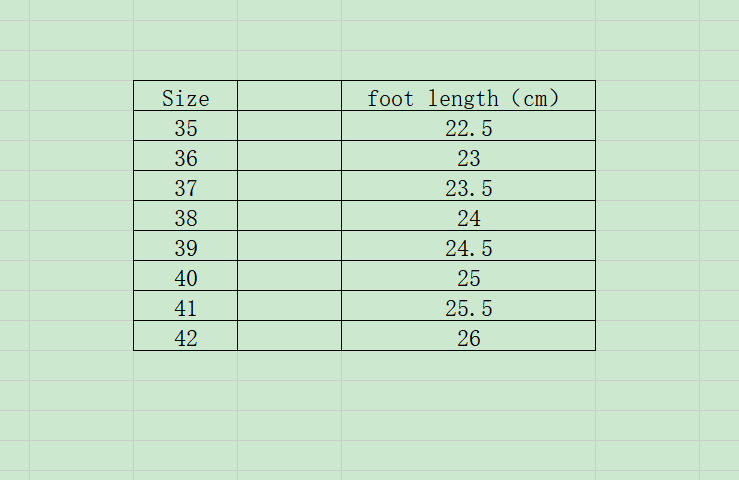Click the empty cell right of size 39
Screen dimensions: 739x480
pos(289,247)
